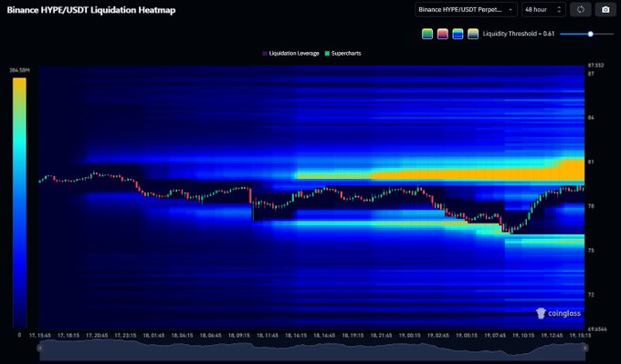
Task: Open the Binance HYPE/USDT Perpetual pair dropdown
Action: coord(466,9)
